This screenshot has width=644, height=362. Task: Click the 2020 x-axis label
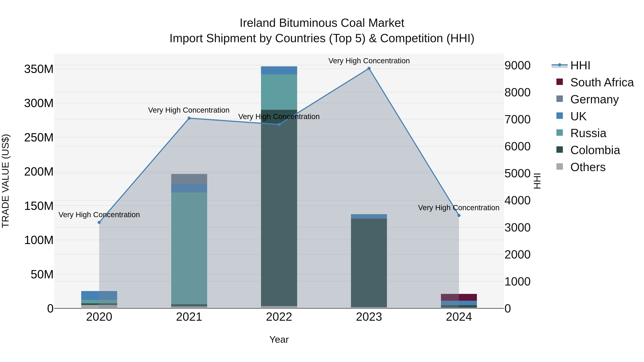(x=99, y=317)
